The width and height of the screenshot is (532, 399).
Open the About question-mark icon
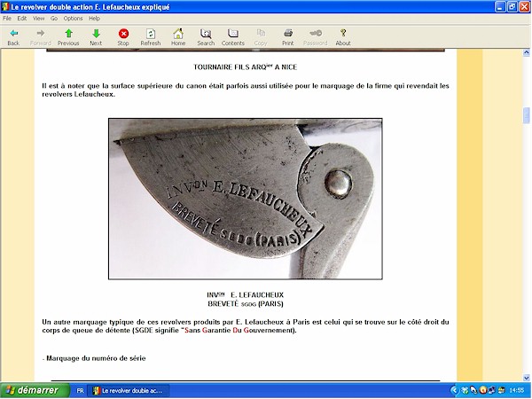click(343, 34)
